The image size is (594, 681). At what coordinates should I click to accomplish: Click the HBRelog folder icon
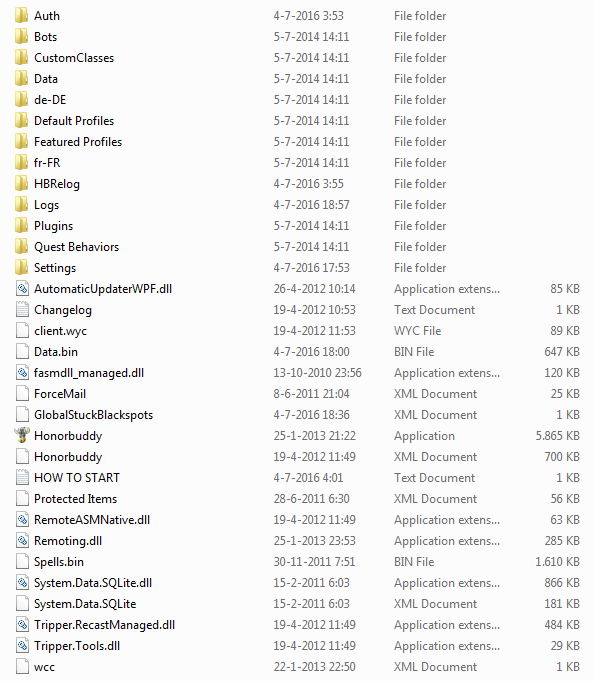pyautogui.click(x=22, y=184)
